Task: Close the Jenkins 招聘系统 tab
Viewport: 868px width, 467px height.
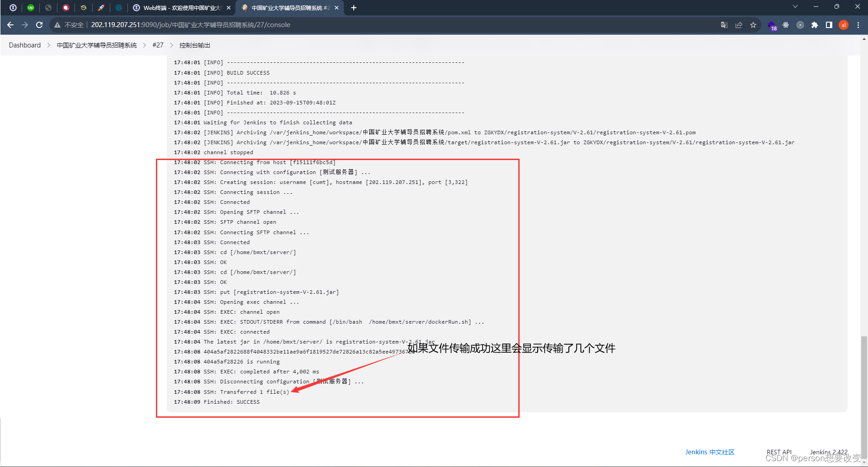Action: pos(337,8)
